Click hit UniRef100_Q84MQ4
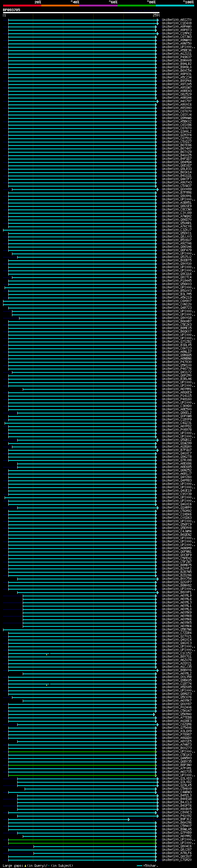 176,162
